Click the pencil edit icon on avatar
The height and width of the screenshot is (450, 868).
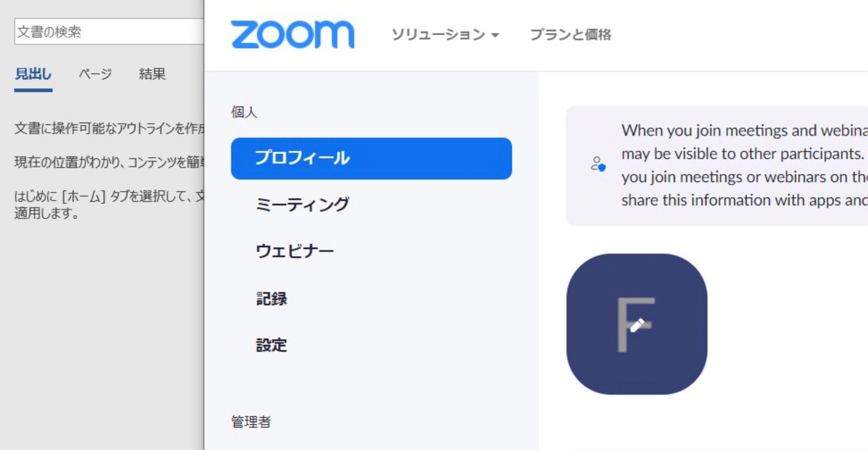[x=637, y=325]
